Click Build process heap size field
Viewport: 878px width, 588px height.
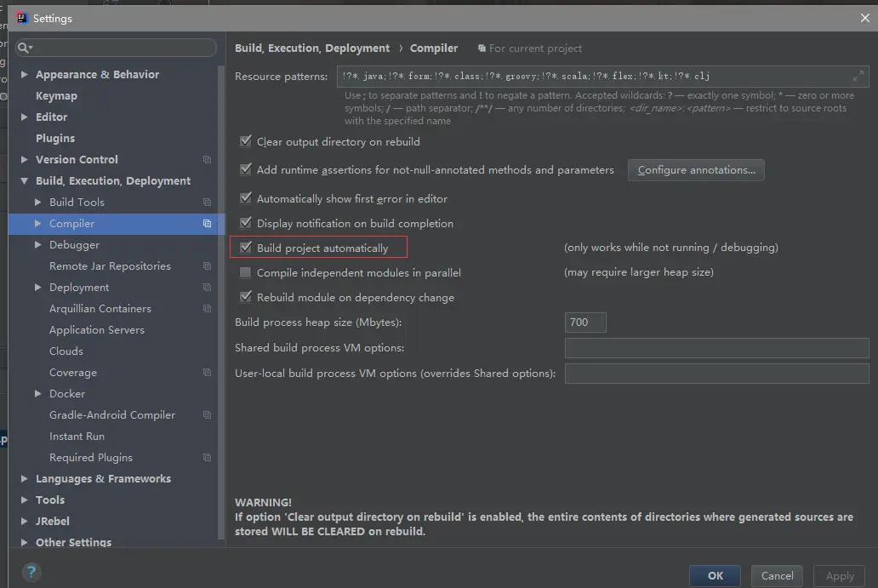pyautogui.click(x=585, y=322)
